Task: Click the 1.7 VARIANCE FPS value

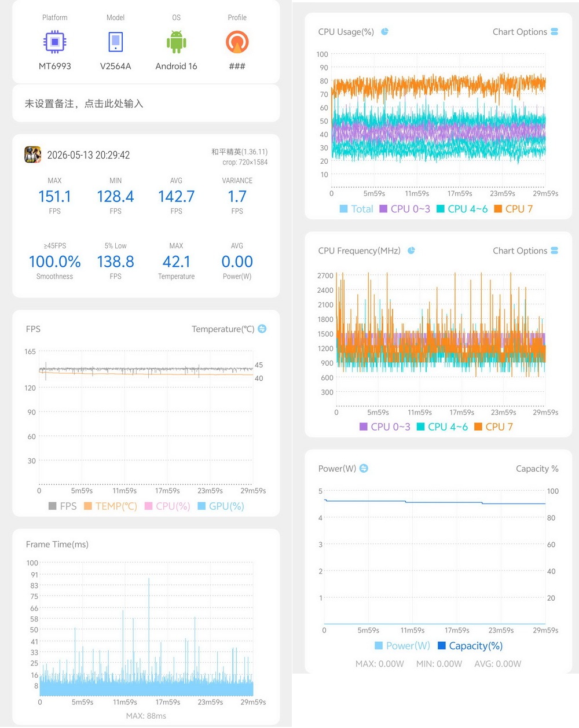Action: 237,197
